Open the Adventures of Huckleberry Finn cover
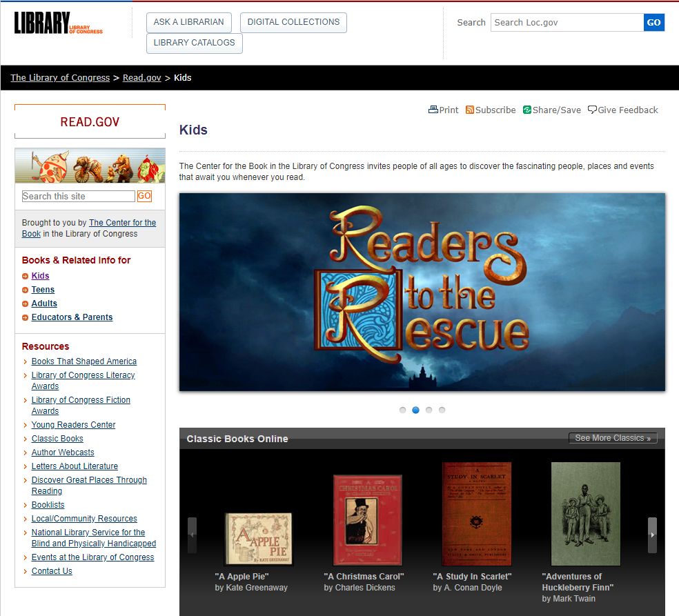This screenshot has width=679, height=616. (x=585, y=514)
